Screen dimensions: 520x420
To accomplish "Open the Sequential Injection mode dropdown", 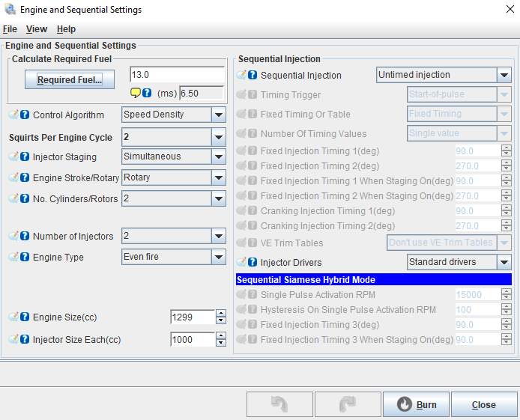I will point(504,75).
